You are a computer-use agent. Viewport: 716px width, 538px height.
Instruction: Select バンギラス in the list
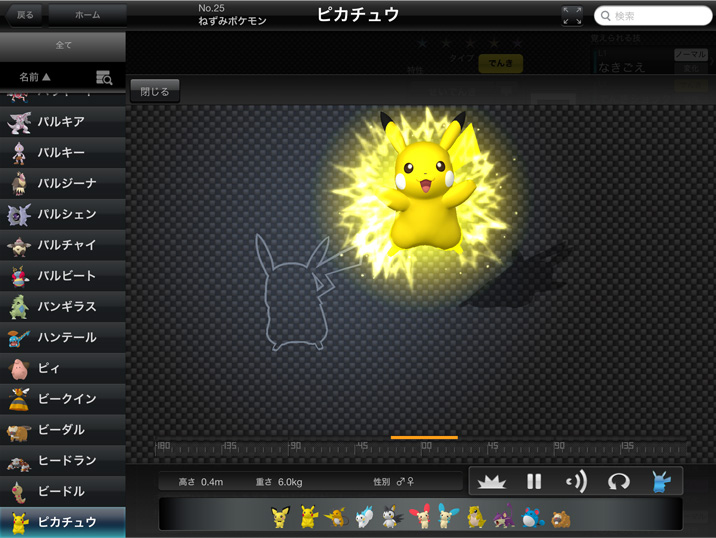pos(63,306)
